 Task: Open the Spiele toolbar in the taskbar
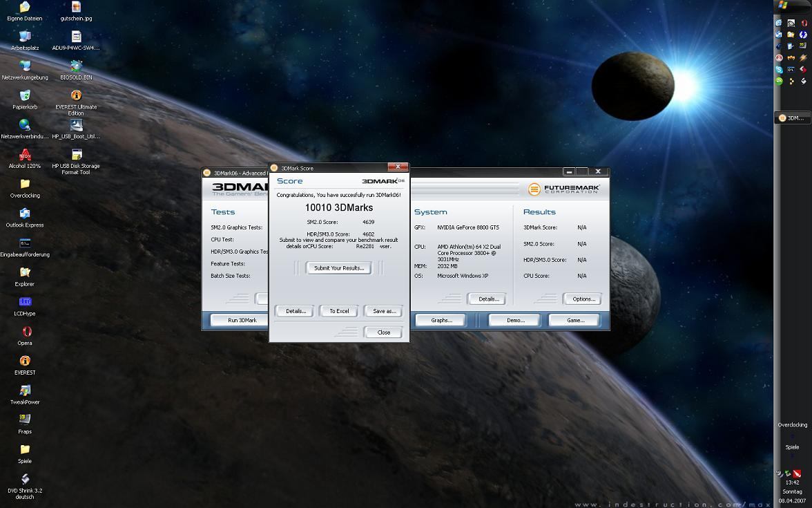tap(793, 447)
